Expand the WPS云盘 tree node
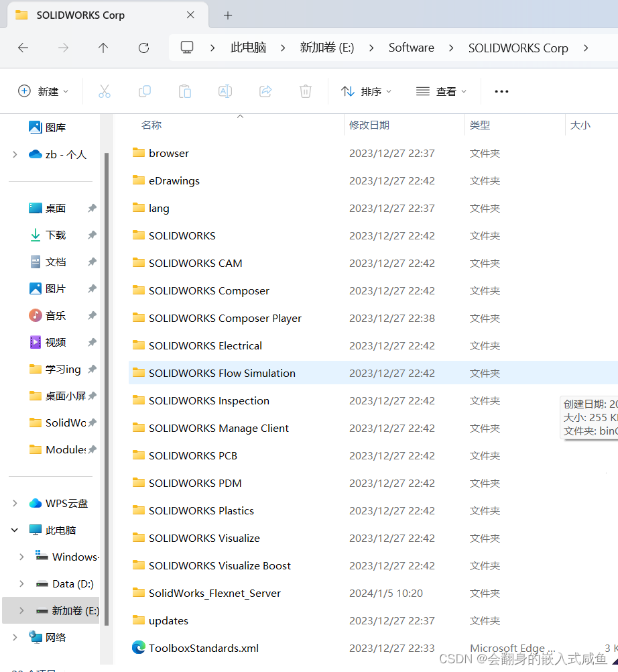Screen dimensions: 618x672 pyautogui.click(x=15, y=503)
